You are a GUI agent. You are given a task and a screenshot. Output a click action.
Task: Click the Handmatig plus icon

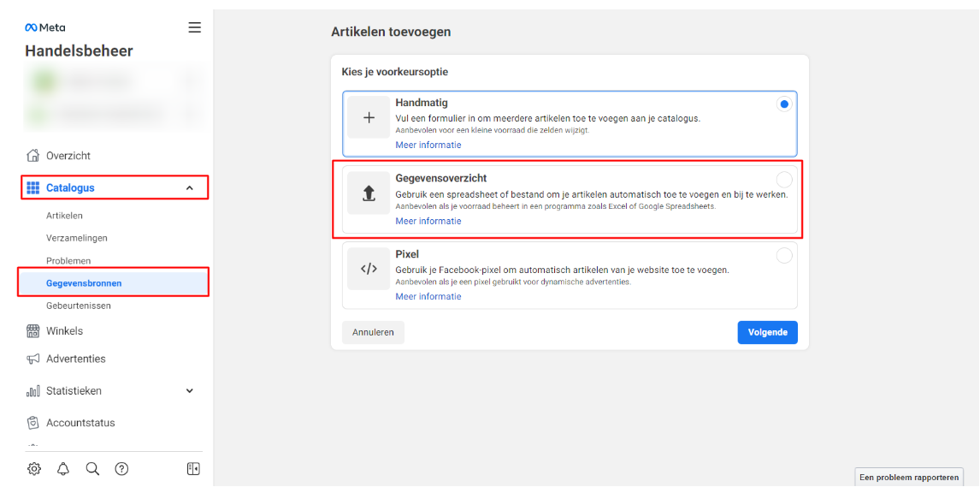[x=369, y=118]
